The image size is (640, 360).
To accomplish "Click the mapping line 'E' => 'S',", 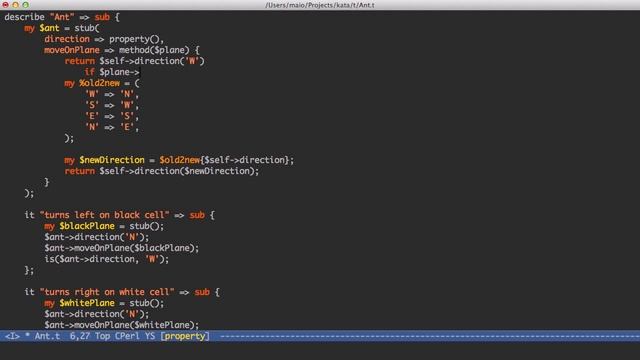I will pyautogui.click(x=112, y=116).
